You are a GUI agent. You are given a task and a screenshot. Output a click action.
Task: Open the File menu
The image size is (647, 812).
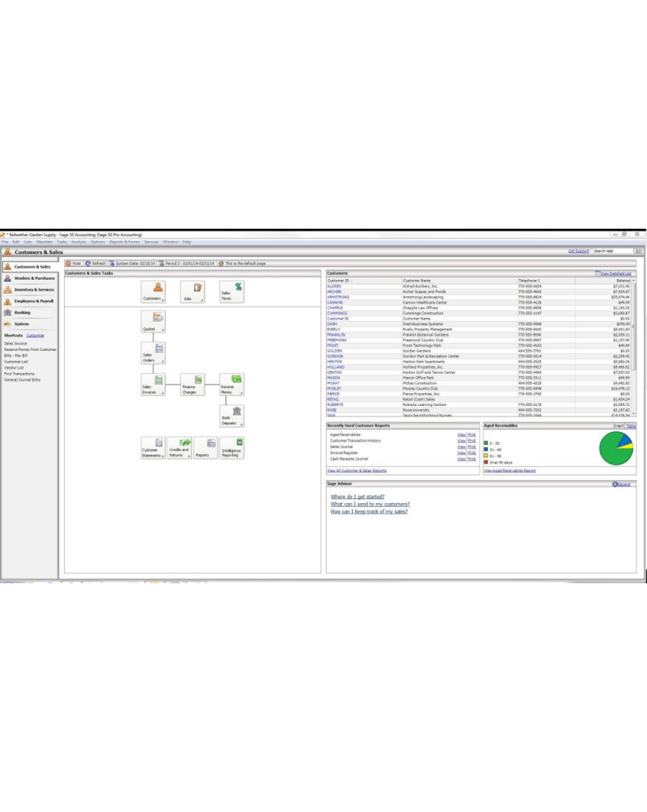pyautogui.click(x=5, y=242)
